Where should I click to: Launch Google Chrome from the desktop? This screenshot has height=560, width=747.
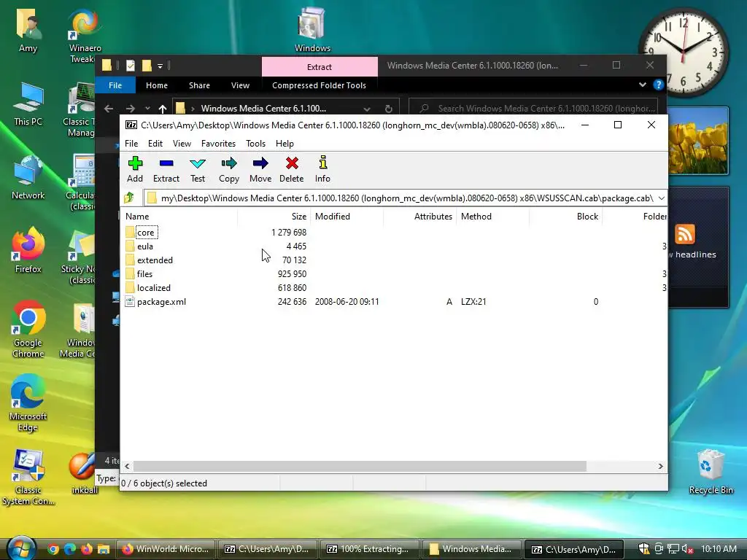[x=28, y=330]
